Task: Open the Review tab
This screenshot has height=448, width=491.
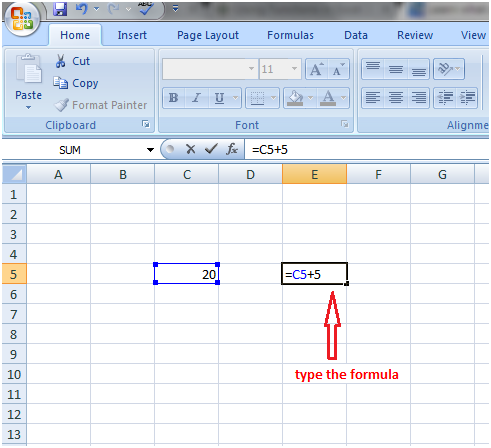Action: coord(415,35)
